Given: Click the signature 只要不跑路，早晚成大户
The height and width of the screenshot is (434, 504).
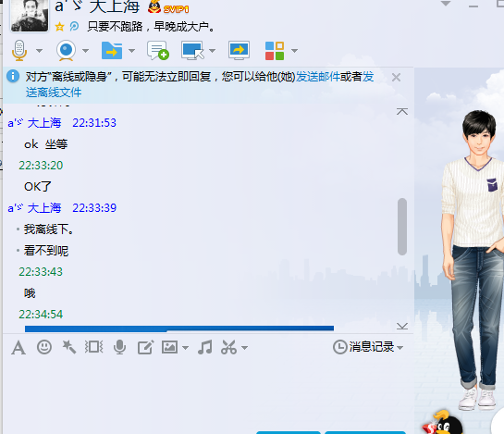Looking at the screenshot, I should tap(151, 27).
